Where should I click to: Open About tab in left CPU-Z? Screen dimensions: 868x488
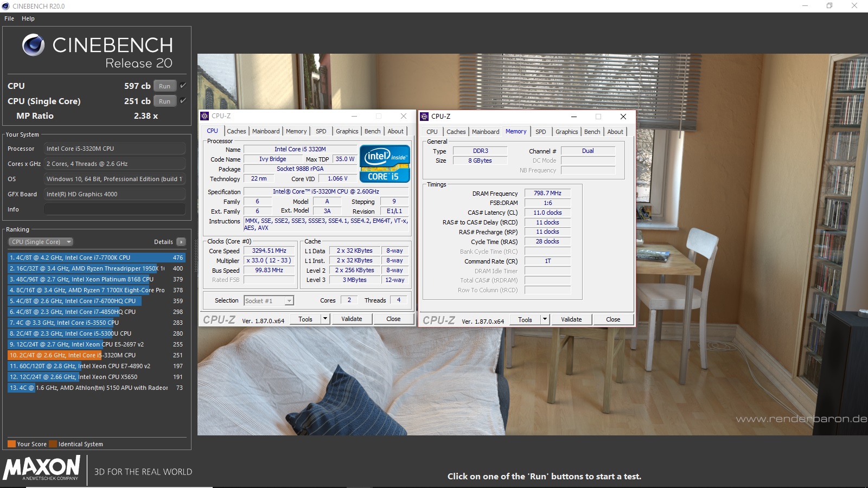(395, 131)
